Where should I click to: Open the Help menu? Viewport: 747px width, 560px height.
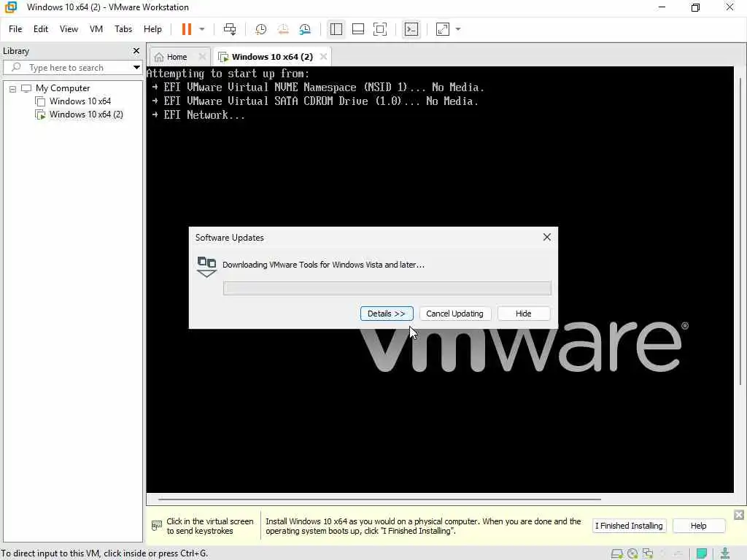pyautogui.click(x=153, y=29)
